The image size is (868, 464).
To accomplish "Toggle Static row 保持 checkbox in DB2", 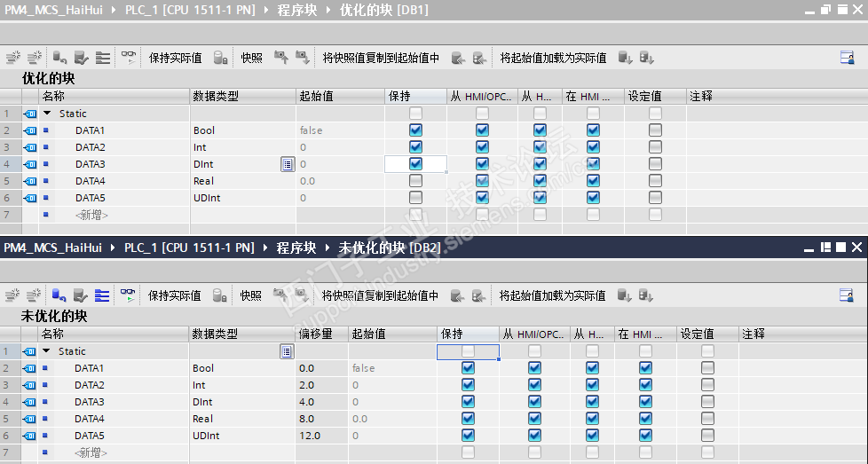I will (x=468, y=351).
